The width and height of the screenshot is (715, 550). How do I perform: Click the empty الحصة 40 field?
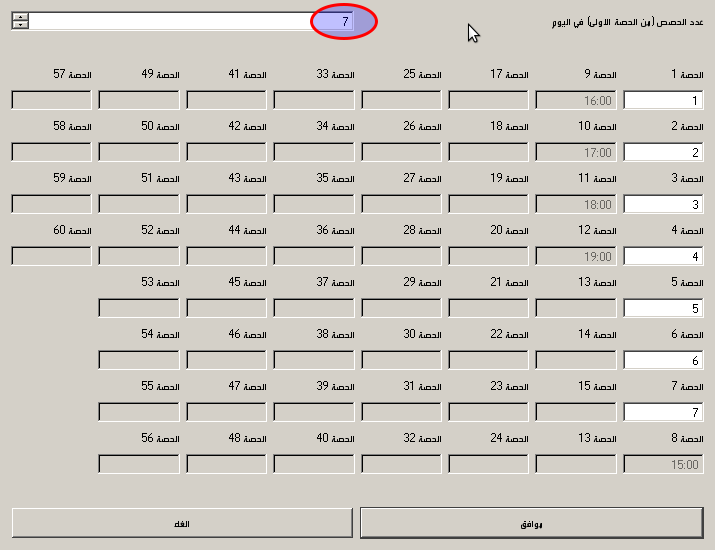click(x=314, y=464)
